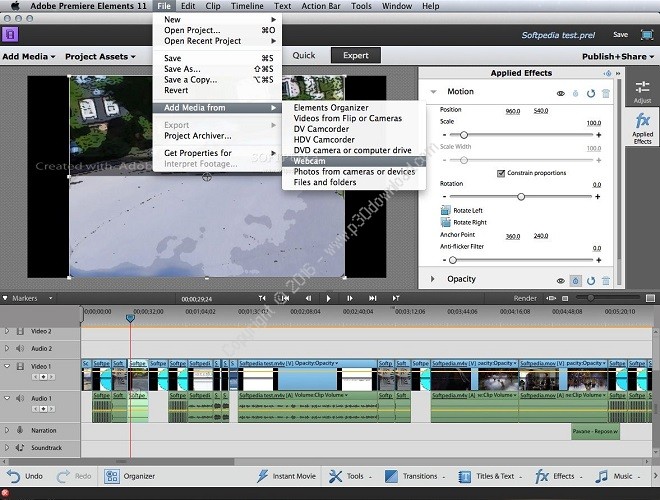Open the Music note icon

pyautogui.click(x=601, y=476)
